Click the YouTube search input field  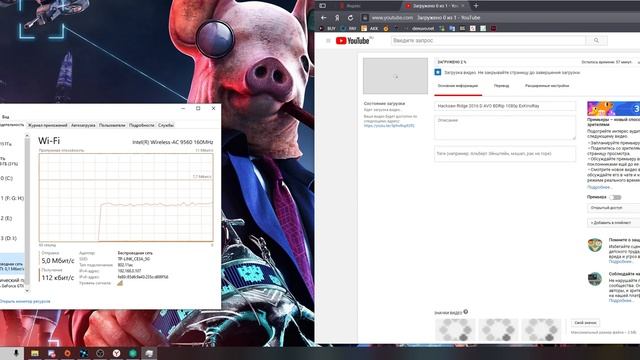[x=489, y=40]
